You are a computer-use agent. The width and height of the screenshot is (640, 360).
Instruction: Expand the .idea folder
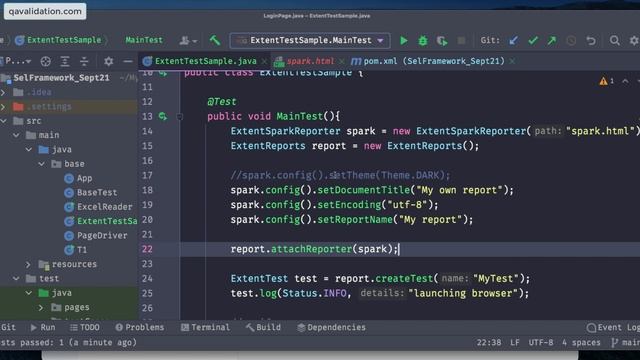3,92
